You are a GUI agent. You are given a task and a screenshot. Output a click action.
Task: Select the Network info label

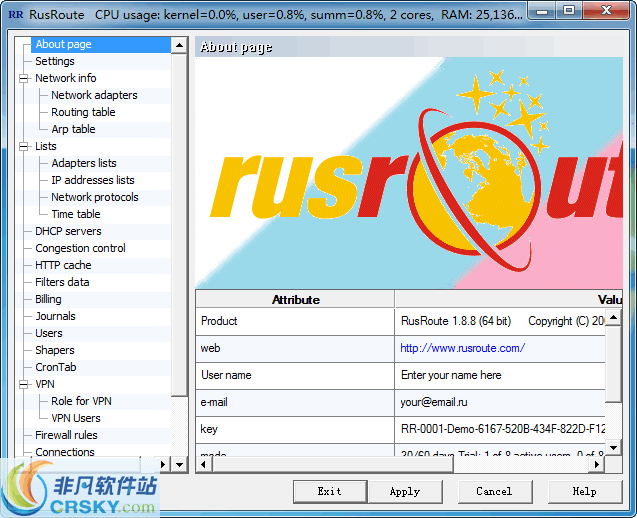point(66,78)
